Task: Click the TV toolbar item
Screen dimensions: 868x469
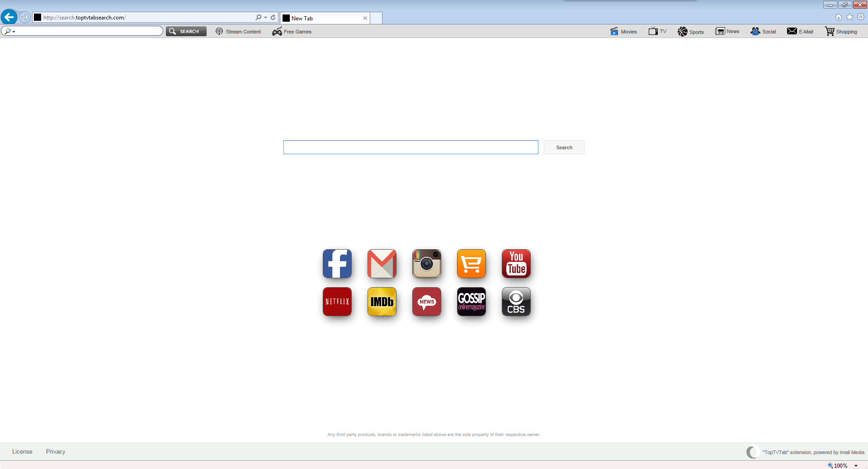Action: (657, 31)
